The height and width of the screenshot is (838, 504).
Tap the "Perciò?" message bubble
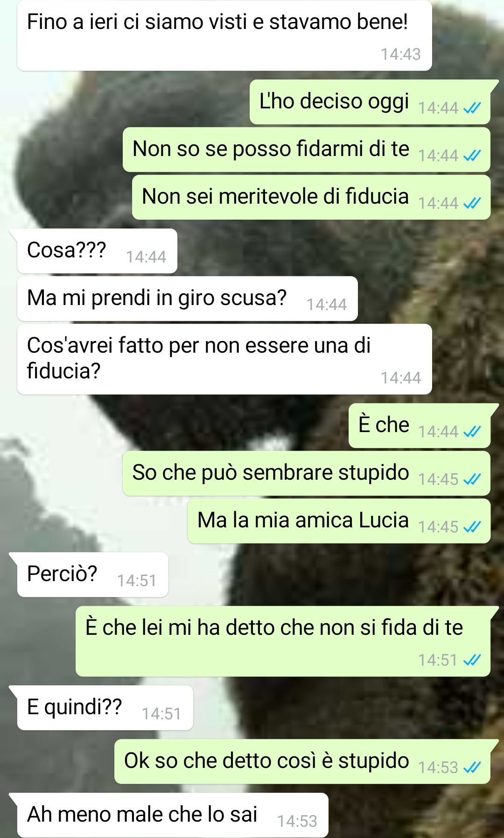click(92, 575)
